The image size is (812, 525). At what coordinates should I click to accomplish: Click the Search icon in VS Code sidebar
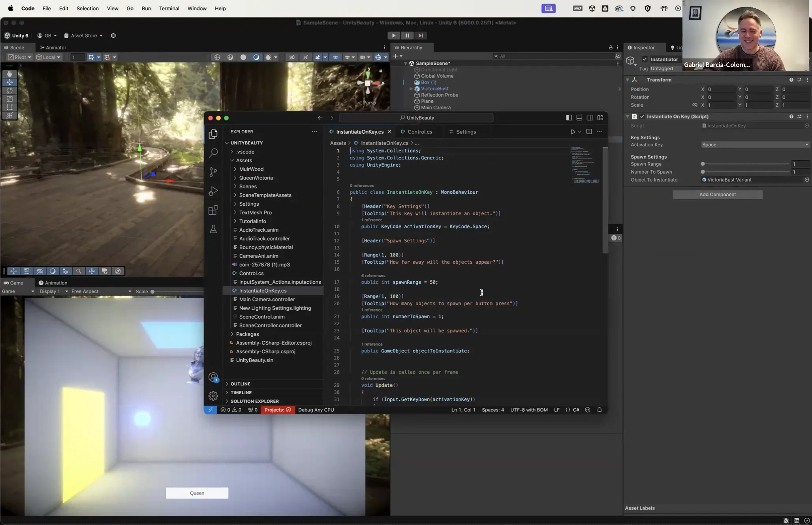click(213, 153)
